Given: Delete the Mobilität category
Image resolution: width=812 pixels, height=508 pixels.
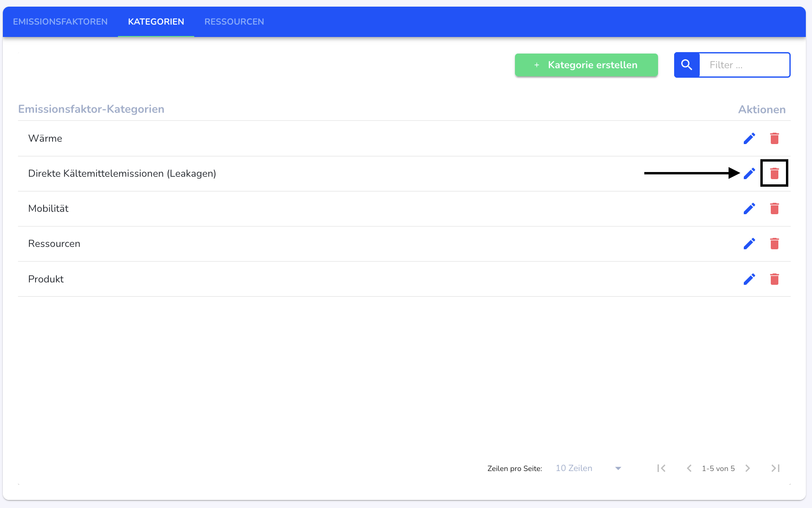Looking at the screenshot, I should (775, 209).
